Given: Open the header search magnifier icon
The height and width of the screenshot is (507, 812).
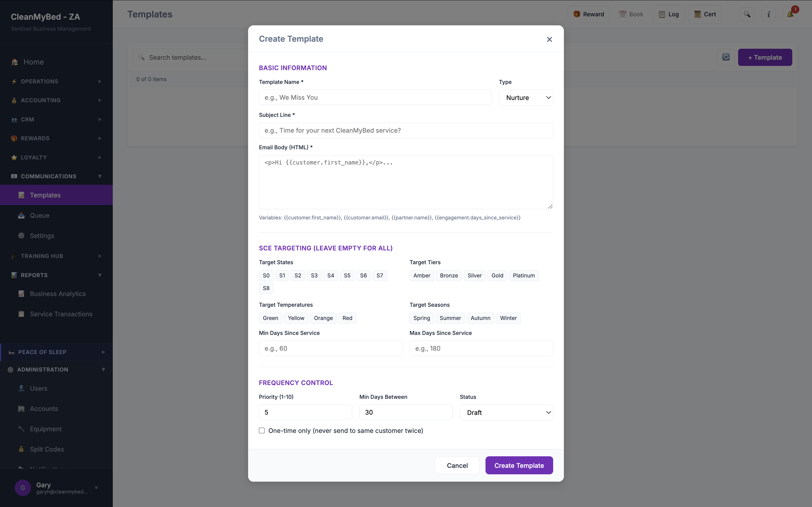Looking at the screenshot, I should [x=747, y=14].
